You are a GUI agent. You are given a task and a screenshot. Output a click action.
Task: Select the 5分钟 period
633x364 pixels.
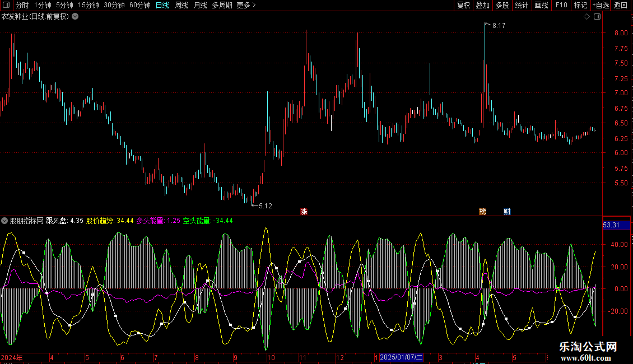[x=64, y=5]
